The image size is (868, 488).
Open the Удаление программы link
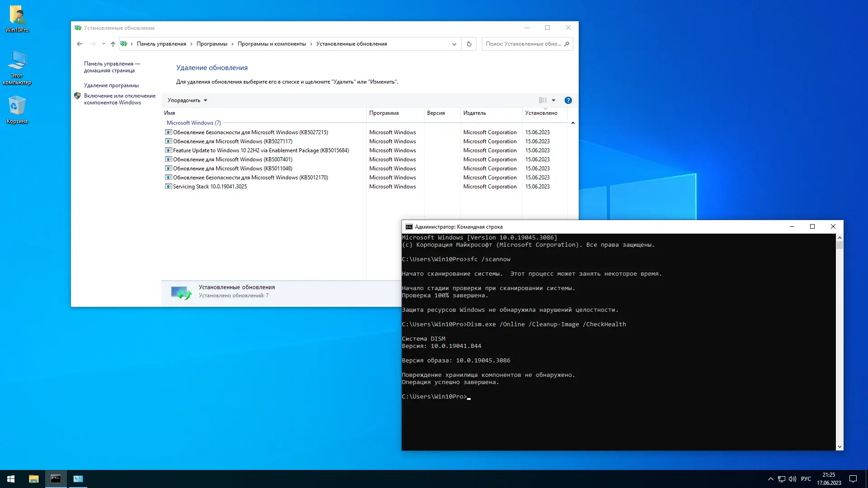[110, 85]
